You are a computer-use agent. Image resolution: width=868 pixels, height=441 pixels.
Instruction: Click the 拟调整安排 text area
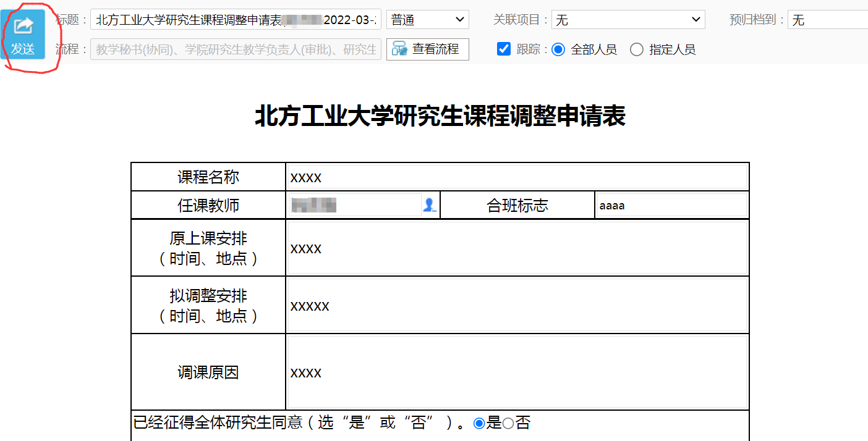(x=517, y=306)
